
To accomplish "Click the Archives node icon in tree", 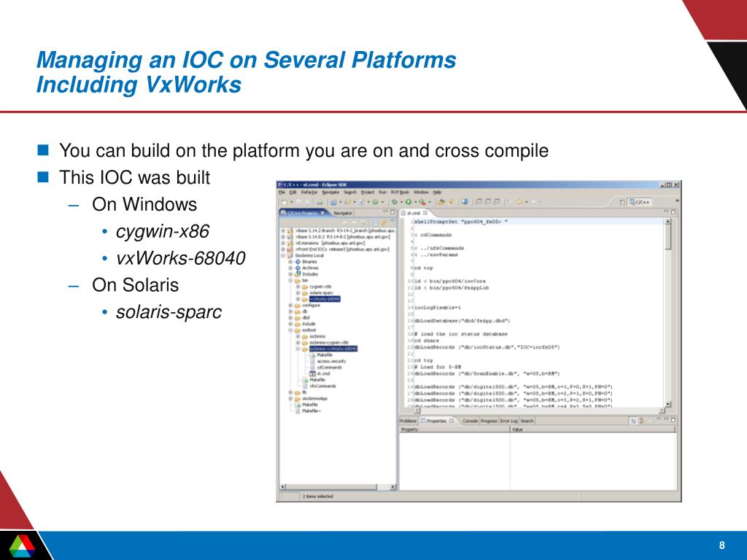I will [298, 268].
